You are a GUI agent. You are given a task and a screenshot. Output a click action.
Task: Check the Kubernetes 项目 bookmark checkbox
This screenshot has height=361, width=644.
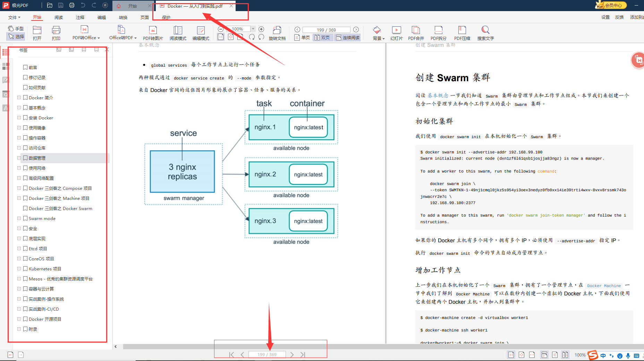click(x=25, y=269)
